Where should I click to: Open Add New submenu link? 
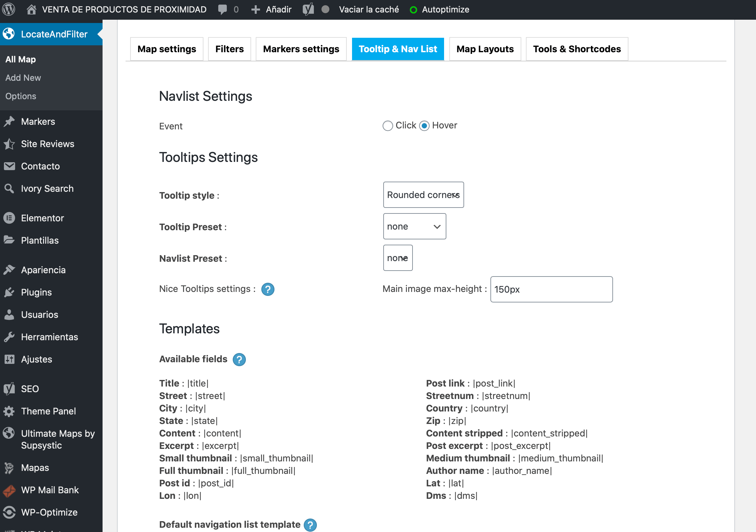[x=23, y=78]
